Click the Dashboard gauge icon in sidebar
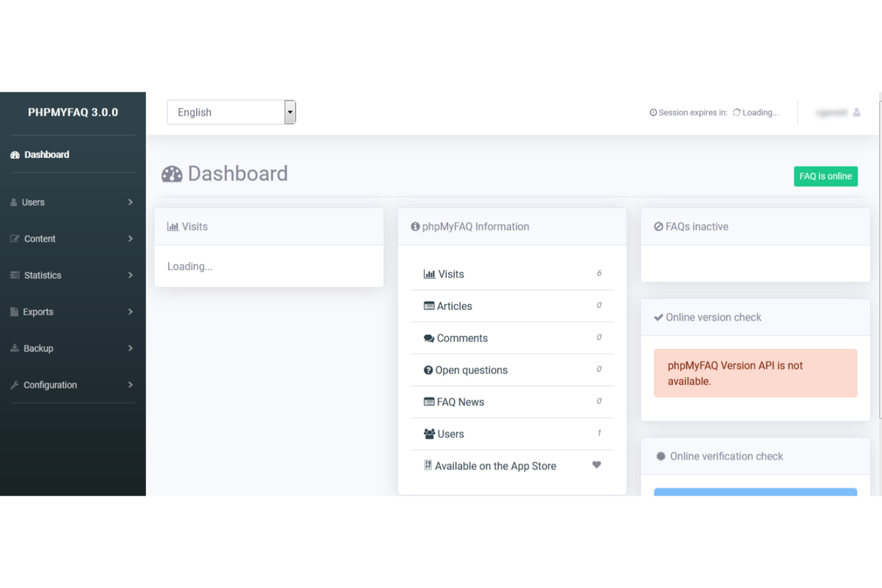This screenshot has width=882, height=588. pyautogui.click(x=15, y=155)
